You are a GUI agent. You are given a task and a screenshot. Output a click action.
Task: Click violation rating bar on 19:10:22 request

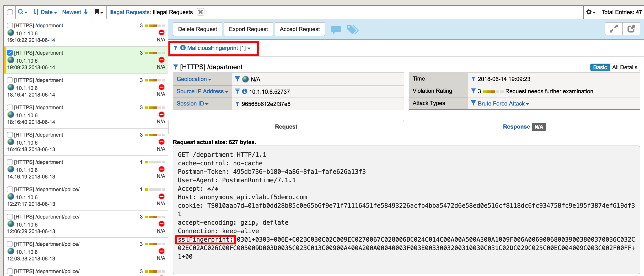click(155, 25)
